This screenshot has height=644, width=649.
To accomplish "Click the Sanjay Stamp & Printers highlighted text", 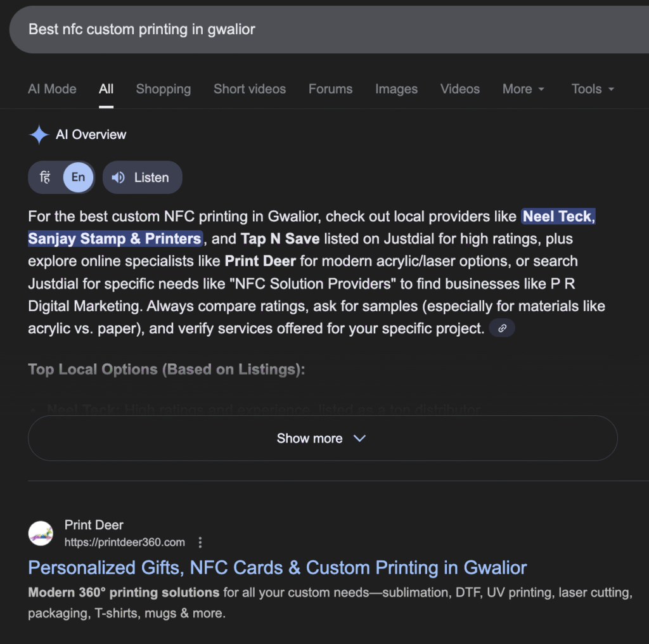I will point(115,239).
